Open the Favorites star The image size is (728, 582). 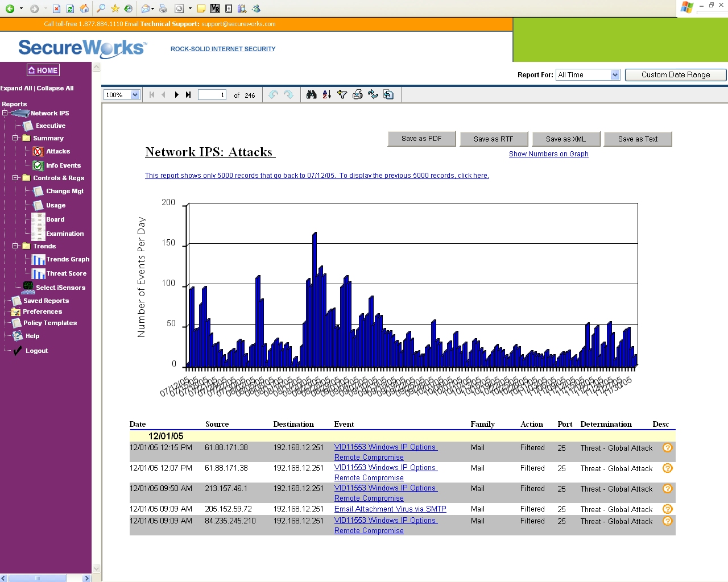tap(115, 9)
